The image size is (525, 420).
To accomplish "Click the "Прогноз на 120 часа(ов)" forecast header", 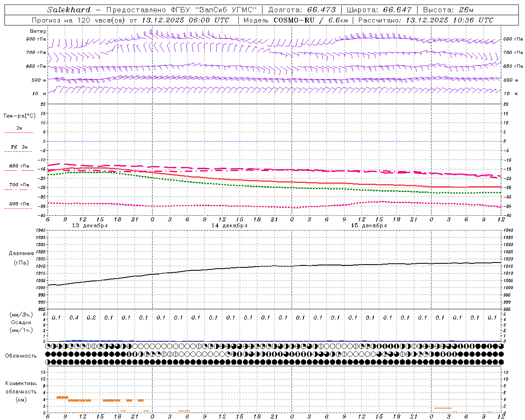I will [79, 20].
